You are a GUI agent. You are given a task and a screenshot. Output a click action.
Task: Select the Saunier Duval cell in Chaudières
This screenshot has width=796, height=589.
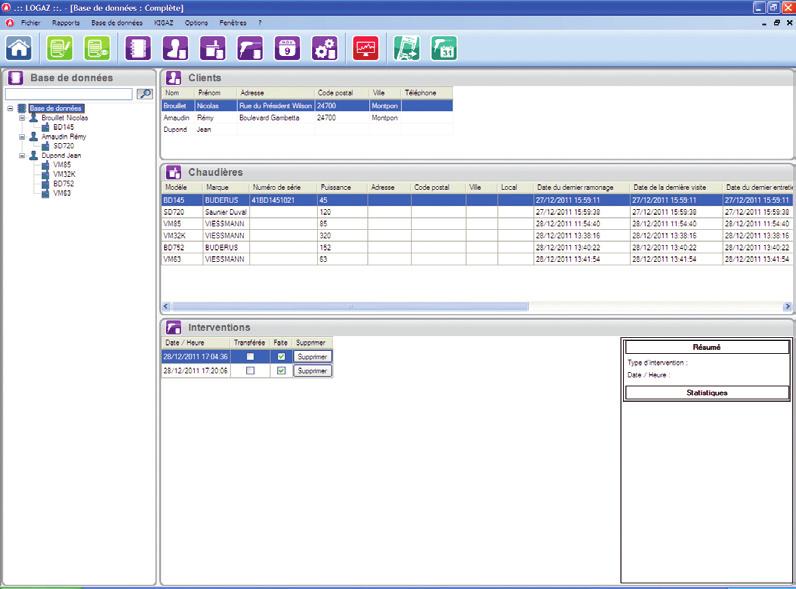click(x=225, y=212)
